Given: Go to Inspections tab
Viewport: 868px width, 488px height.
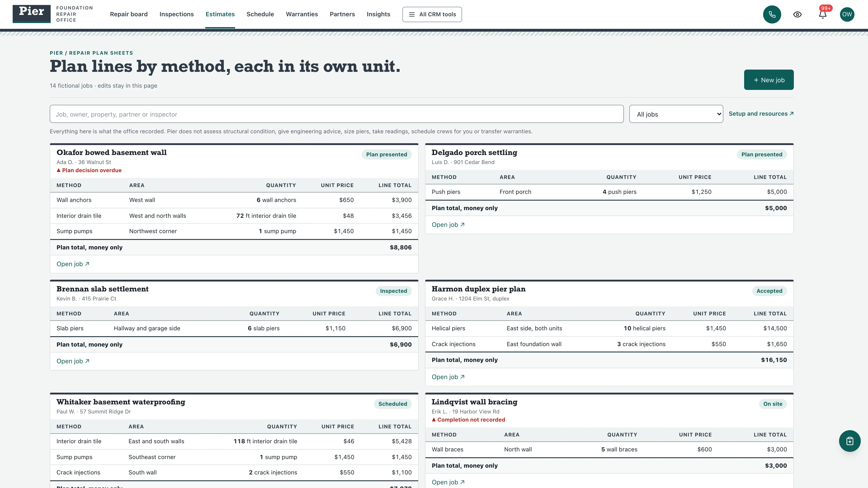Looking at the screenshot, I should 177,14.
